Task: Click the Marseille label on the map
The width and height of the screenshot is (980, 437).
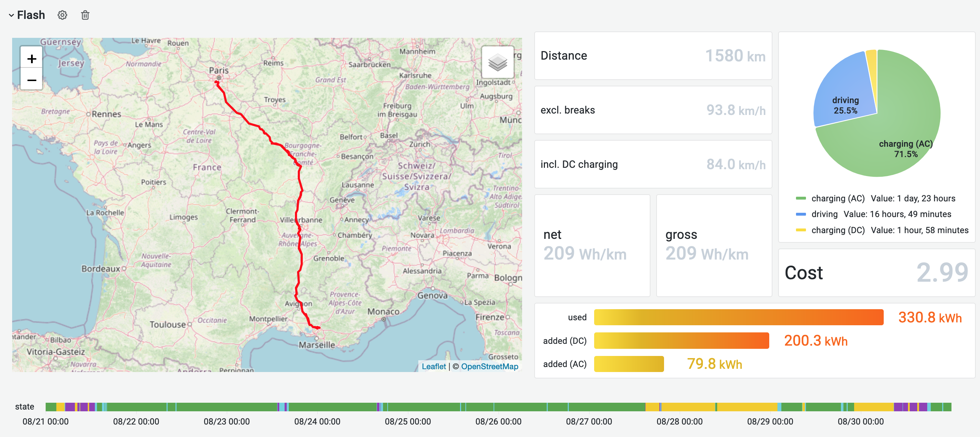Action: tap(317, 345)
